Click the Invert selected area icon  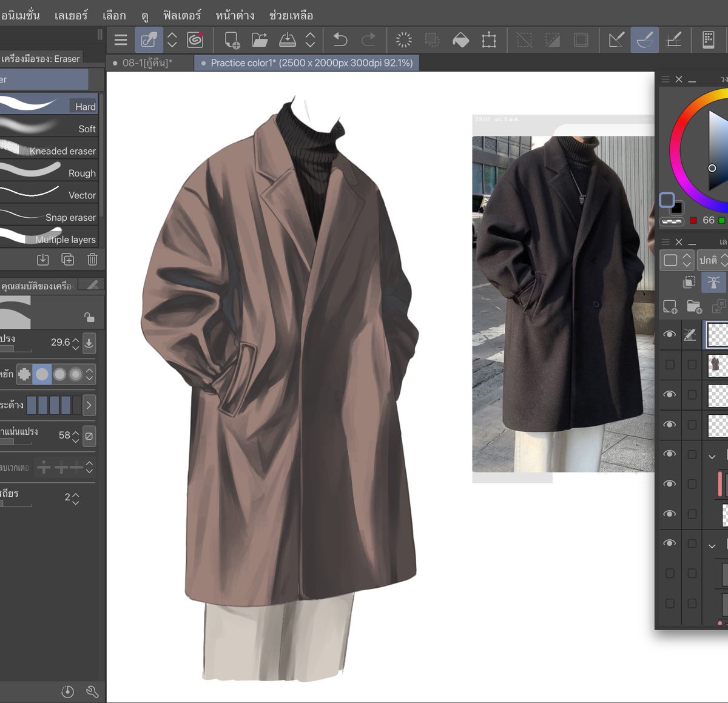(553, 40)
